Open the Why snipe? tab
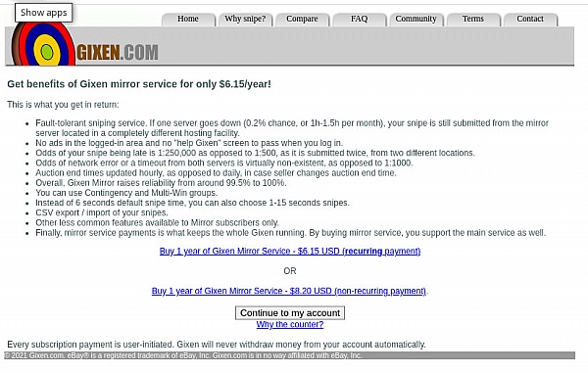The height and width of the screenshot is (373, 588). point(245,20)
